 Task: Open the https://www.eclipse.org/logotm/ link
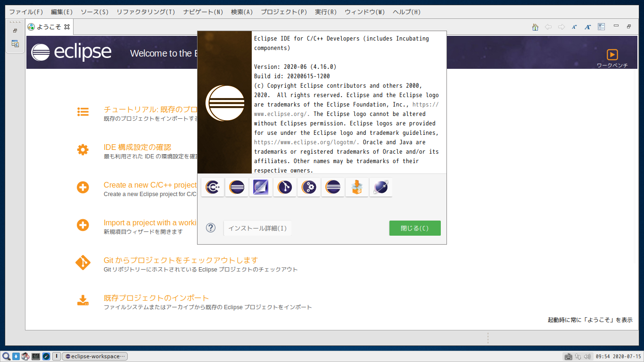coord(306,142)
